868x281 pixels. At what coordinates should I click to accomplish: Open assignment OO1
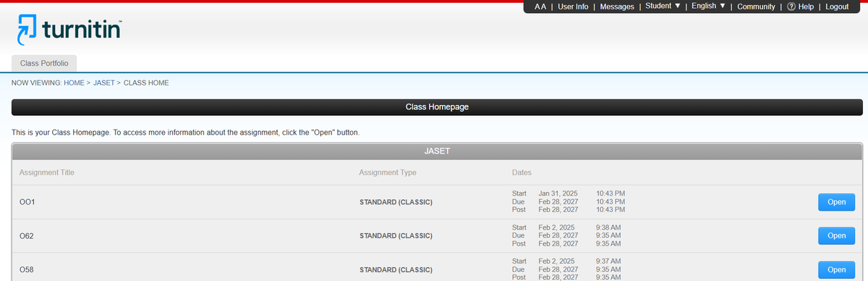(836, 202)
